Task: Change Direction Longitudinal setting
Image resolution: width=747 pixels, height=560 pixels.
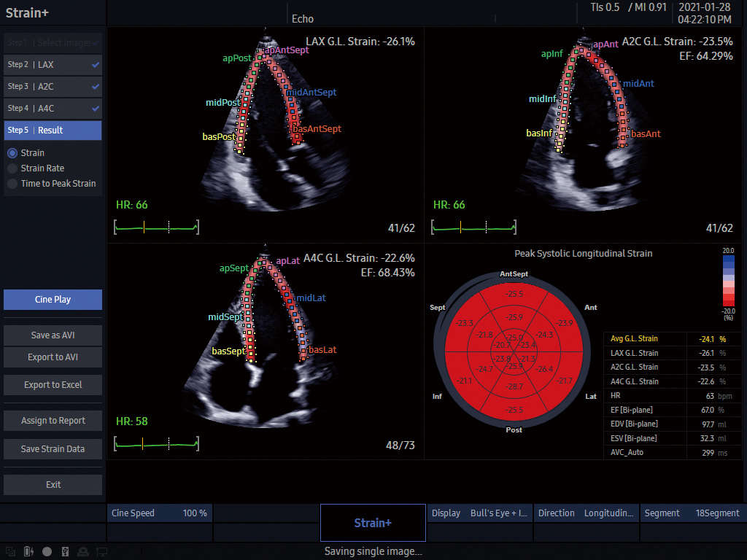Action: point(586,513)
